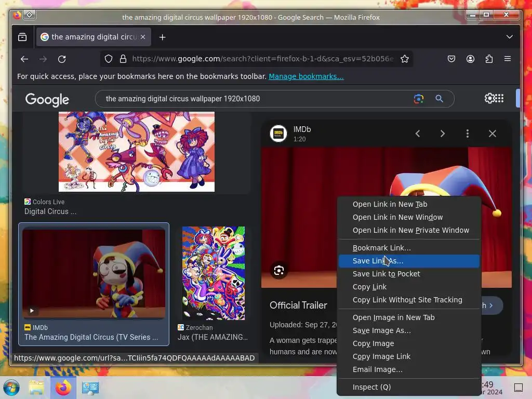
Task: Open the Colors Live Digital Circus thumbnail
Action: point(137,152)
